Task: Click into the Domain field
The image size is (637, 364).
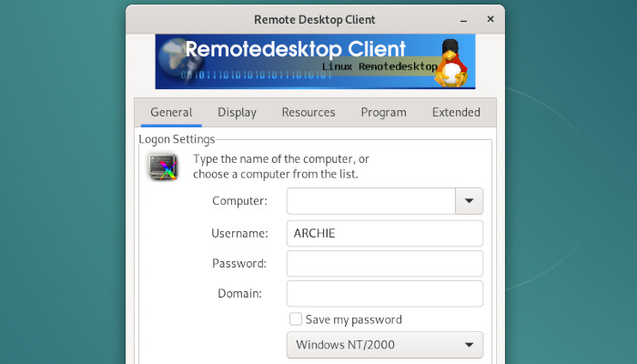Action: [x=385, y=293]
